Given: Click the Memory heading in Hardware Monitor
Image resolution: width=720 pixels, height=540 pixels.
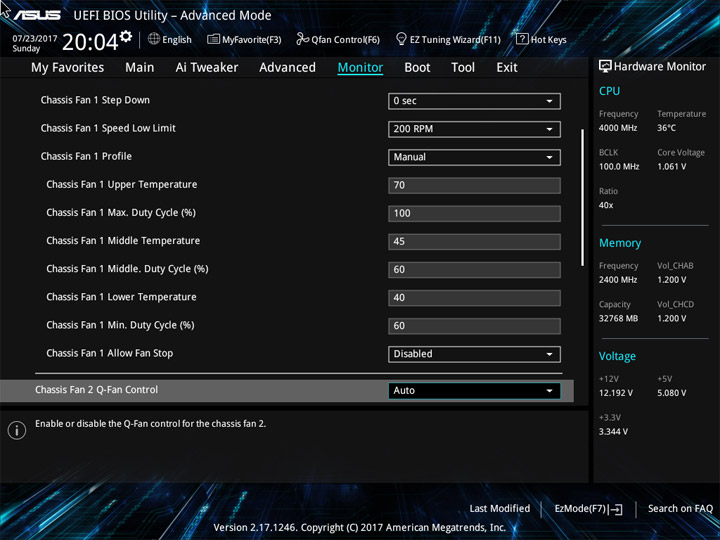Looking at the screenshot, I should 620,243.
